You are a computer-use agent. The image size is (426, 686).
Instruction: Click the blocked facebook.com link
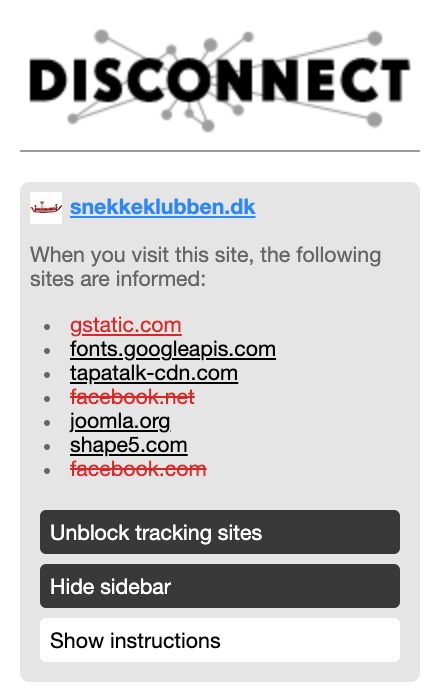[138, 469]
